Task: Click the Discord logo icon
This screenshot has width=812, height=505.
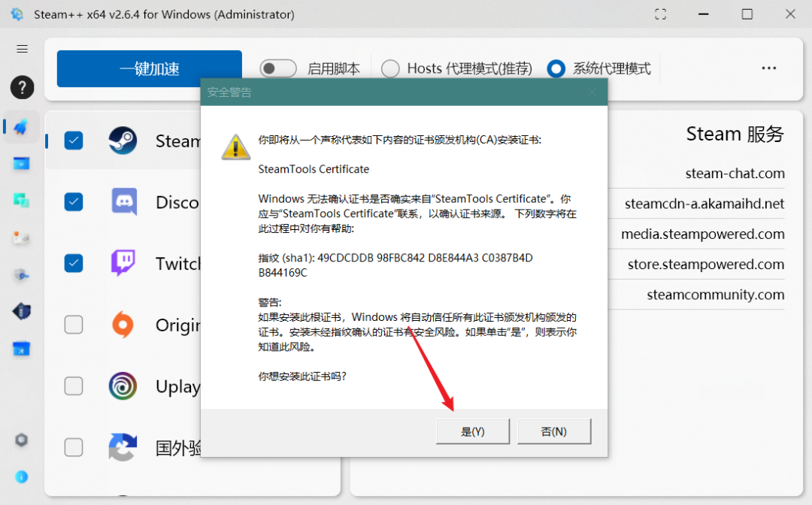Action: coord(124,201)
